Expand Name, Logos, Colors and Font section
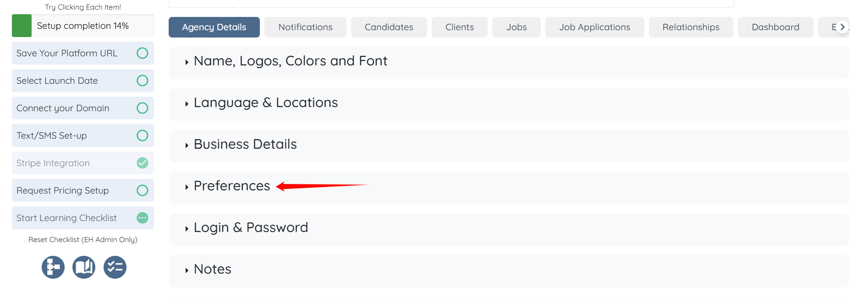 tap(290, 61)
